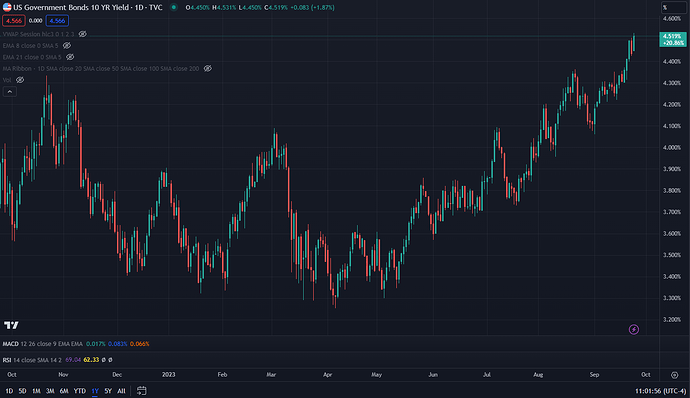Toggle visibility of EMA 8 indicator
Image resolution: width=690 pixels, height=398 pixels.
pyautogui.click(x=66, y=45)
